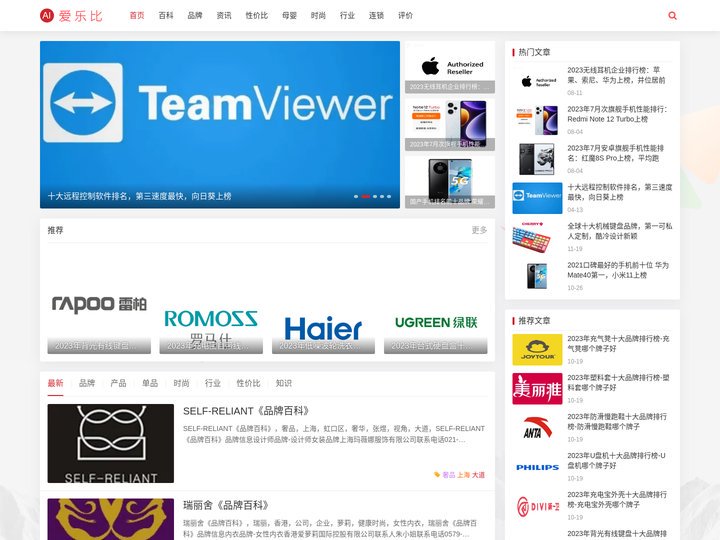
Task: Open hot article 2023年7月次旗舰手机性能排行
Action: coord(617,114)
